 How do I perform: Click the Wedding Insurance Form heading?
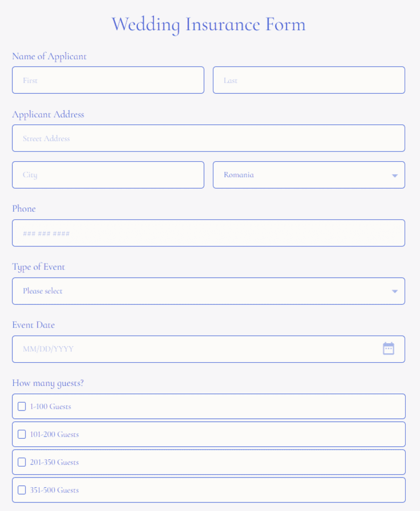208,24
